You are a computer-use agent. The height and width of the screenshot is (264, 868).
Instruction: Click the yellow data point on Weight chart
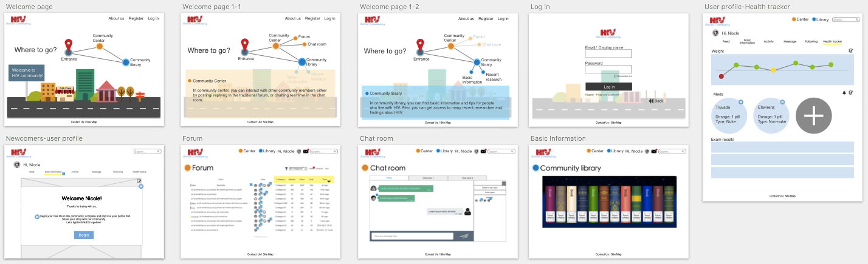[x=773, y=70]
